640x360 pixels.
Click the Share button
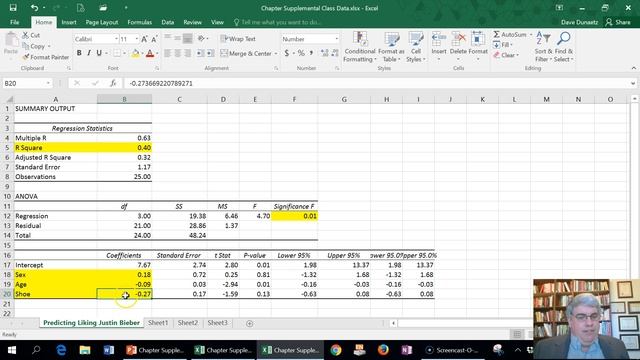point(618,22)
